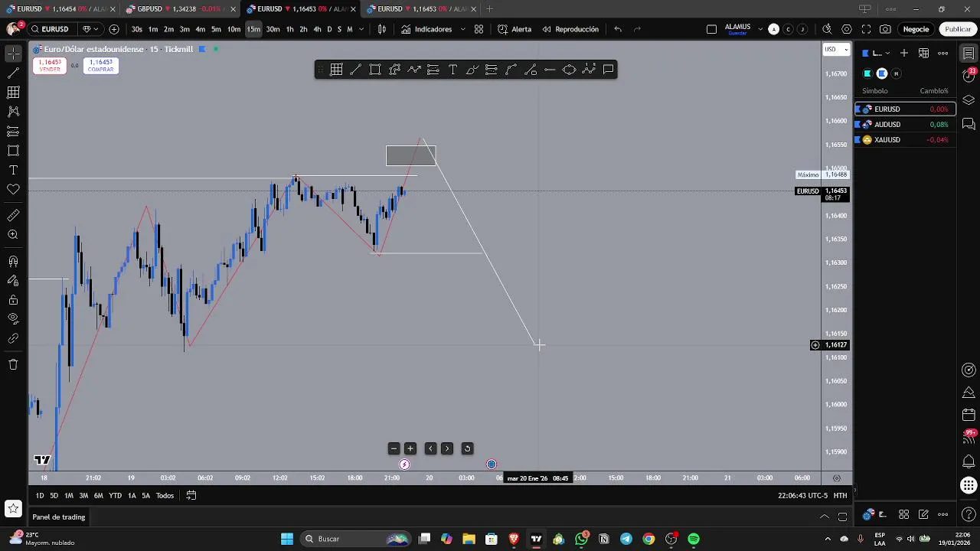The height and width of the screenshot is (551, 980).
Task: Open the patterns tool in left sidebar
Action: point(13,112)
